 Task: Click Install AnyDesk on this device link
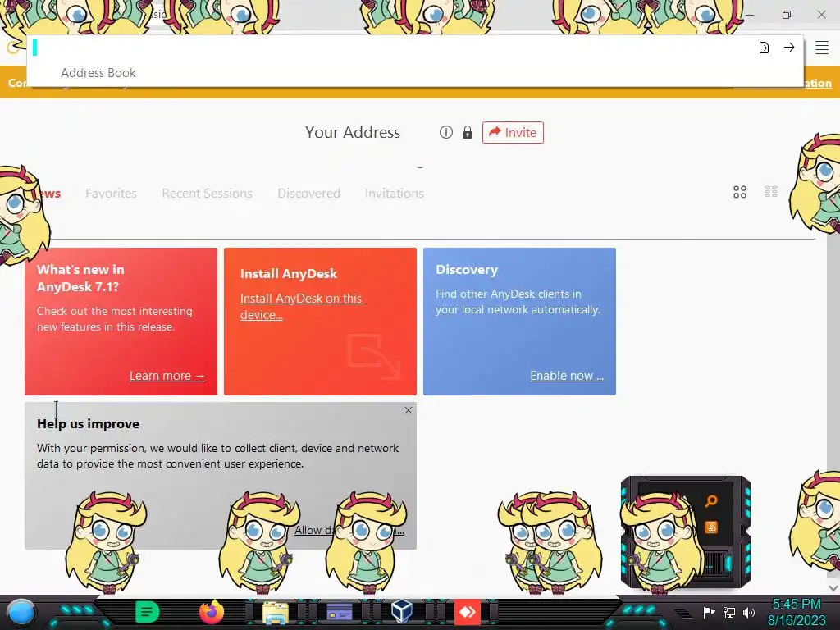(x=302, y=307)
